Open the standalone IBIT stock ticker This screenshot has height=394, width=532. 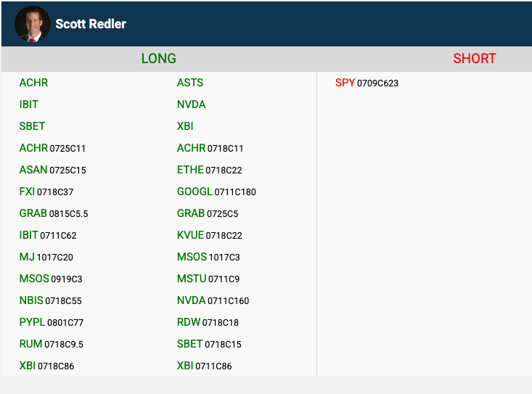pyautogui.click(x=29, y=104)
